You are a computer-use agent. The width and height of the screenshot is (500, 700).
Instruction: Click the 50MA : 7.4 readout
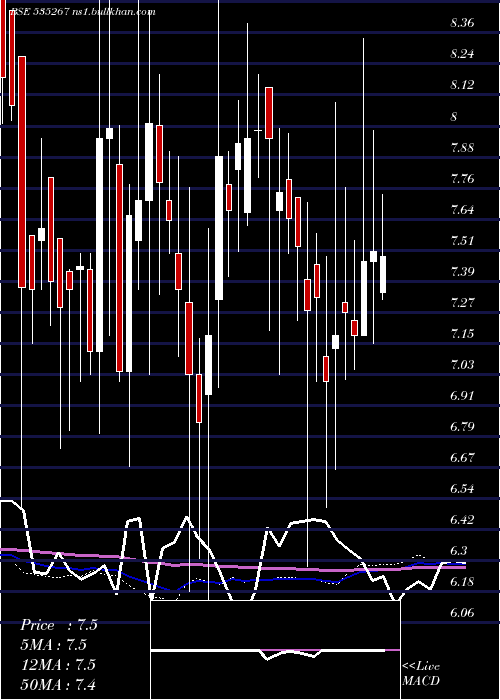(x=59, y=684)
